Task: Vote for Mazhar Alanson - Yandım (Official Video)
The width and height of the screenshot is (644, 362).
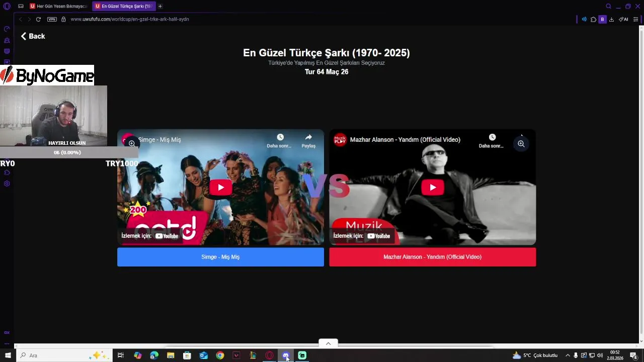Action: click(433, 257)
